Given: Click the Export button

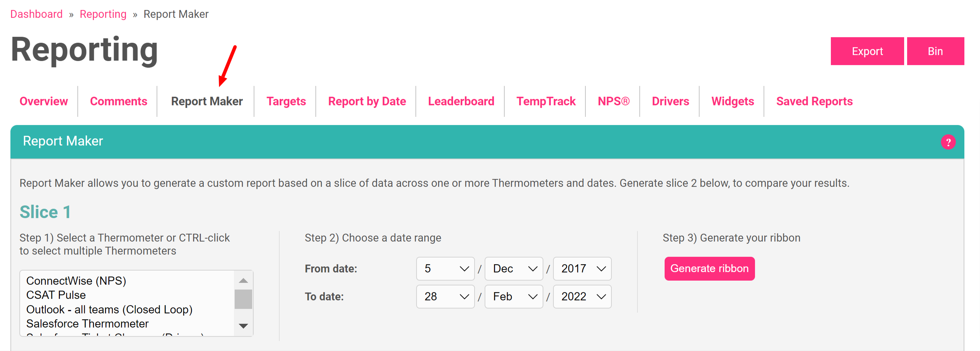Looking at the screenshot, I should pyautogui.click(x=867, y=51).
